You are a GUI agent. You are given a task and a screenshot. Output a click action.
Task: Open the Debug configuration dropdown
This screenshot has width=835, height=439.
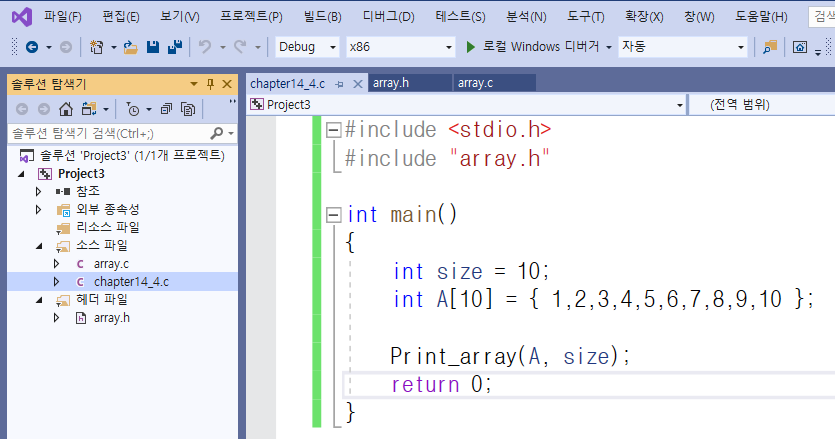point(307,47)
